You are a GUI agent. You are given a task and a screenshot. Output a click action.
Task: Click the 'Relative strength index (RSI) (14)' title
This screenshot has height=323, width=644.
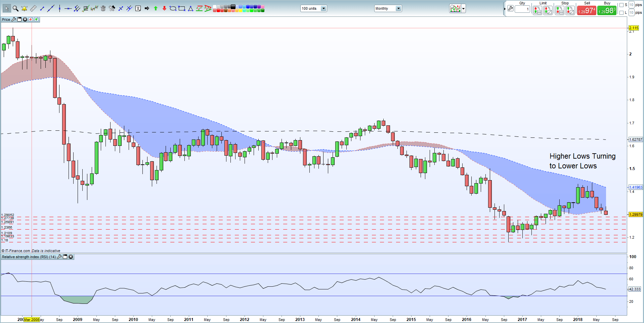click(x=29, y=257)
